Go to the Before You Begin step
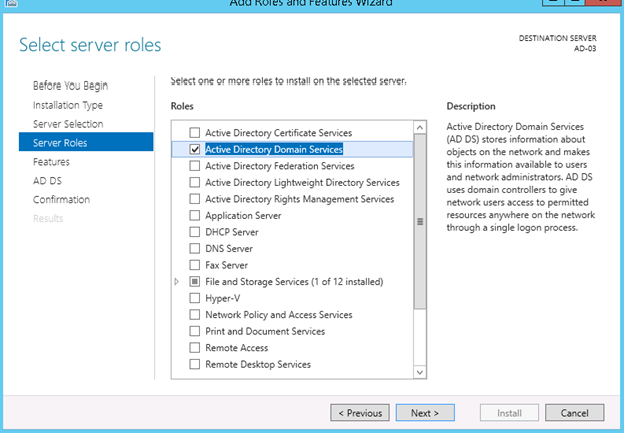The height and width of the screenshot is (433, 624). click(70, 86)
